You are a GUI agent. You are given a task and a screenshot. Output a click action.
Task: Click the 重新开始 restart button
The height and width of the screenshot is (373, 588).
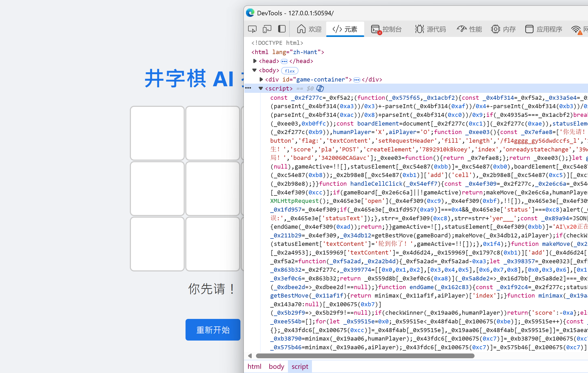213,330
